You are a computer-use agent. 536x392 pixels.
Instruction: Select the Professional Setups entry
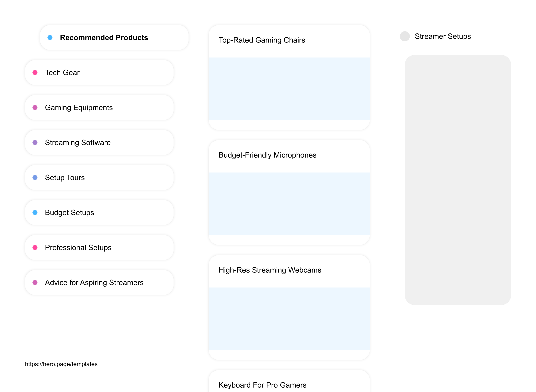78,247
